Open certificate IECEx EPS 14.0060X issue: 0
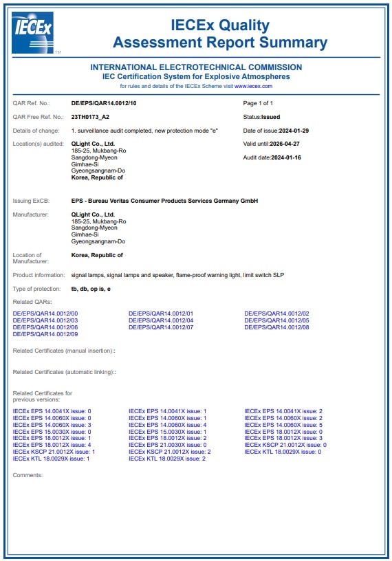 click(52, 418)
